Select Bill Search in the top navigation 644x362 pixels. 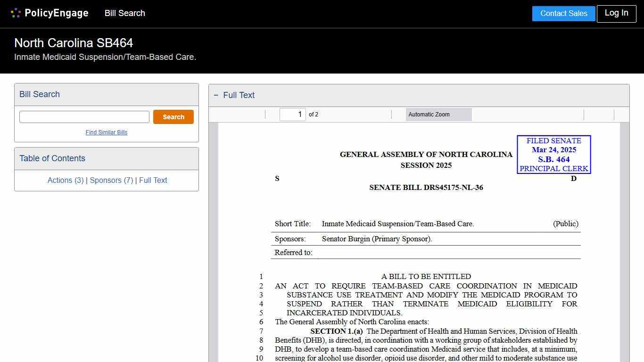[124, 13]
